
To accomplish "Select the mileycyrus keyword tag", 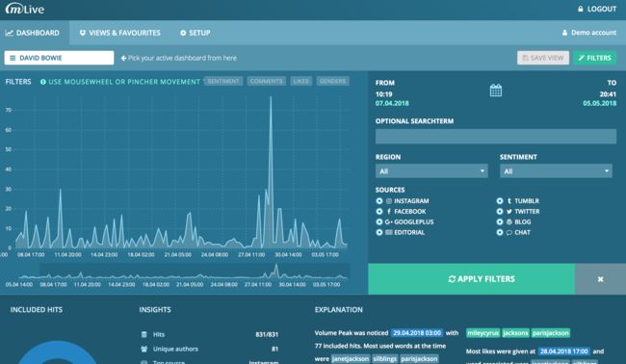I will [x=483, y=333].
